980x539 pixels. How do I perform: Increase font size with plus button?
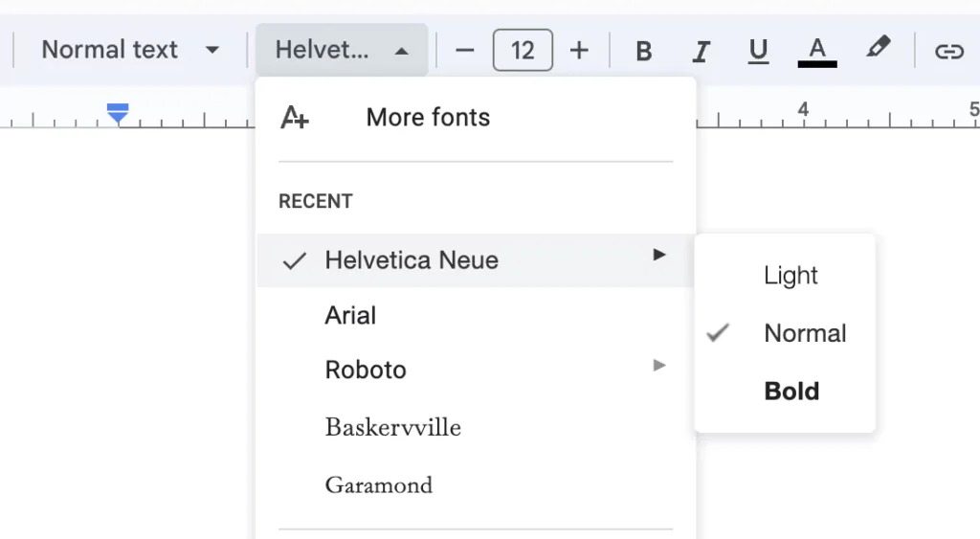(579, 50)
